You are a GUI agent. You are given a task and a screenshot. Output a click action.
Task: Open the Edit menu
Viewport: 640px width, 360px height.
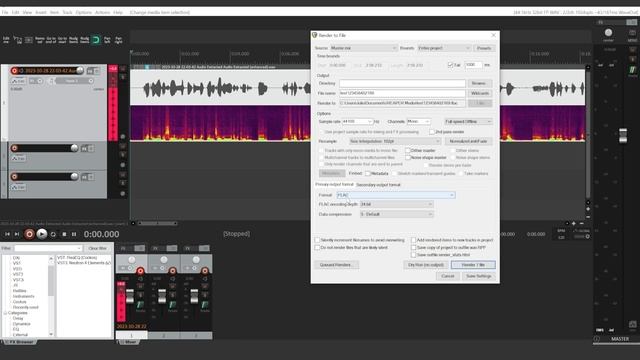16,13
